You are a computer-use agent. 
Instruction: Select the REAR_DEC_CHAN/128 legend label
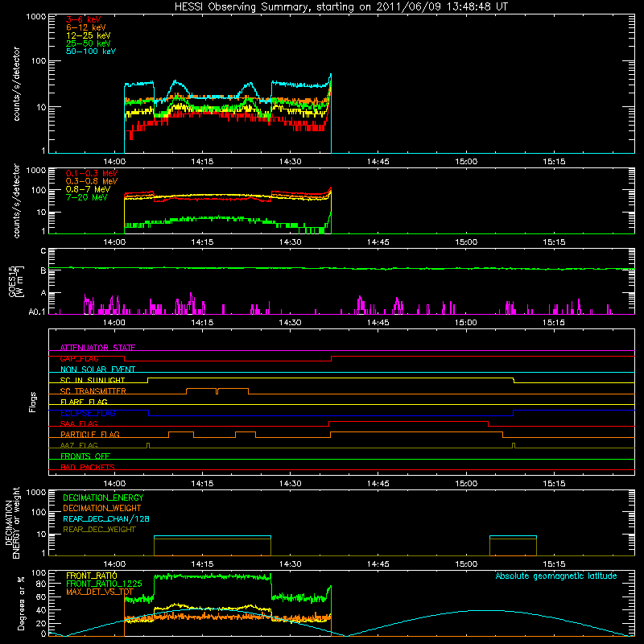[106, 518]
